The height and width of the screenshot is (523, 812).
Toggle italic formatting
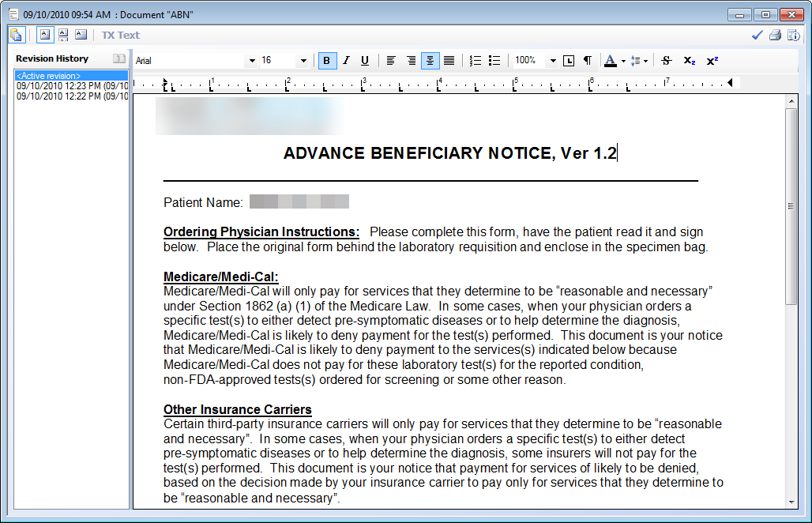(x=346, y=61)
